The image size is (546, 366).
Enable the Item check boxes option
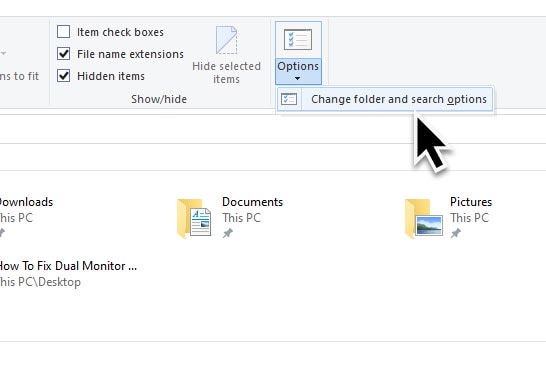[63, 32]
